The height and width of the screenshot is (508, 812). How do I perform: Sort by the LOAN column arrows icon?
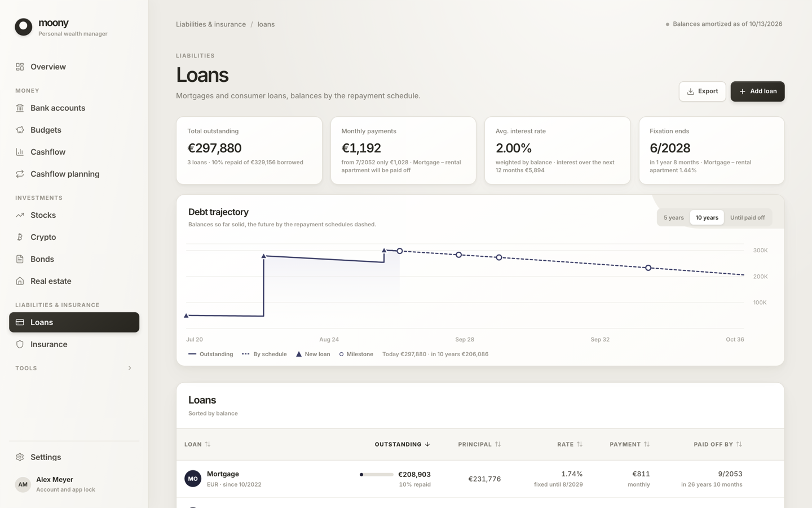(x=208, y=444)
